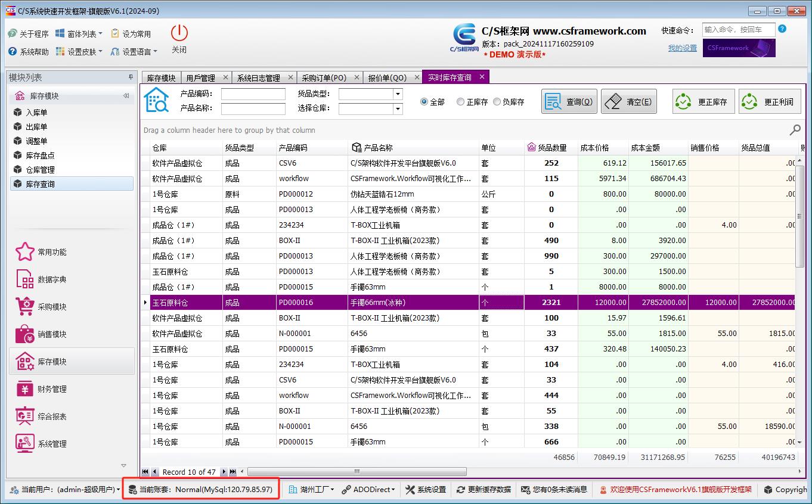Switch to the 用户管理 tab
812x504 pixels.
(200, 78)
